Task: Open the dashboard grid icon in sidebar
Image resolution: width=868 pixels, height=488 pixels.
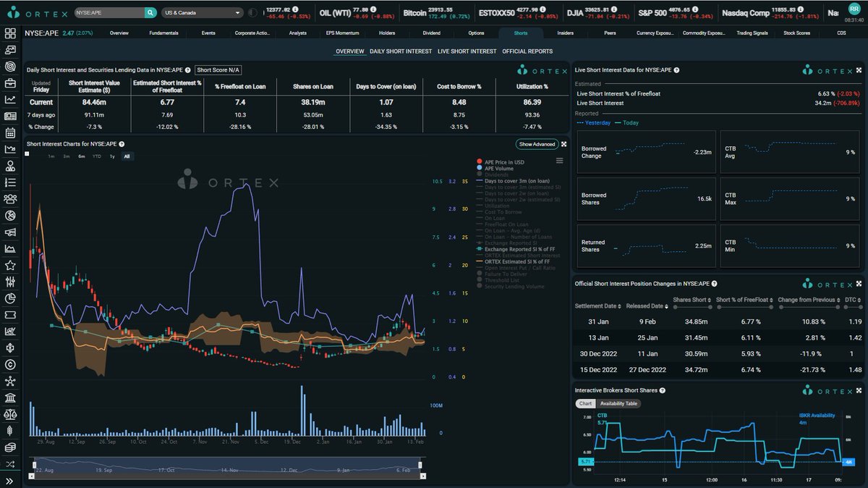Action: 10,33
